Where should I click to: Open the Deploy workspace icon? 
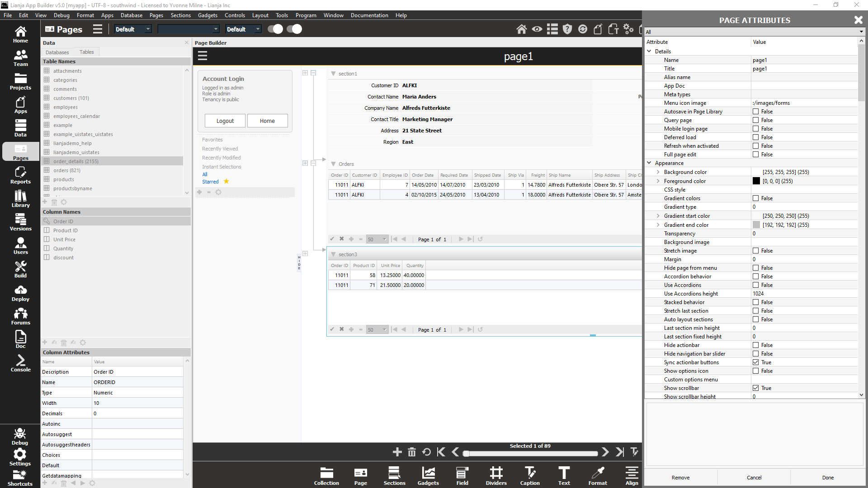[20, 293]
